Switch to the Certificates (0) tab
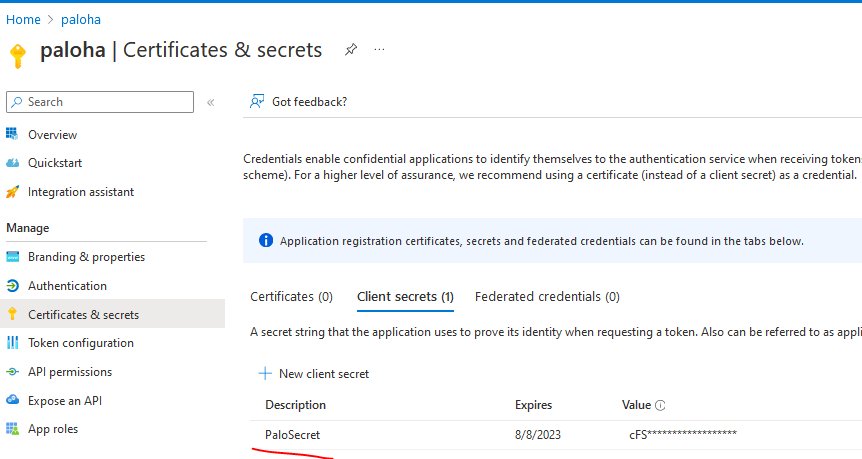The height and width of the screenshot is (459, 862). [x=291, y=297]
